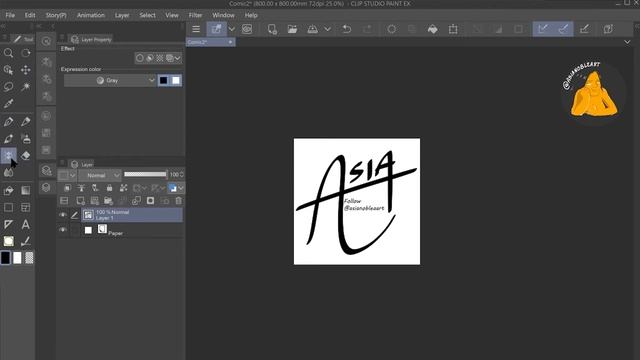This screenshot has width=640, height=360.
Task: Expand arrow next to Save icon
Action: click(327, 29)
